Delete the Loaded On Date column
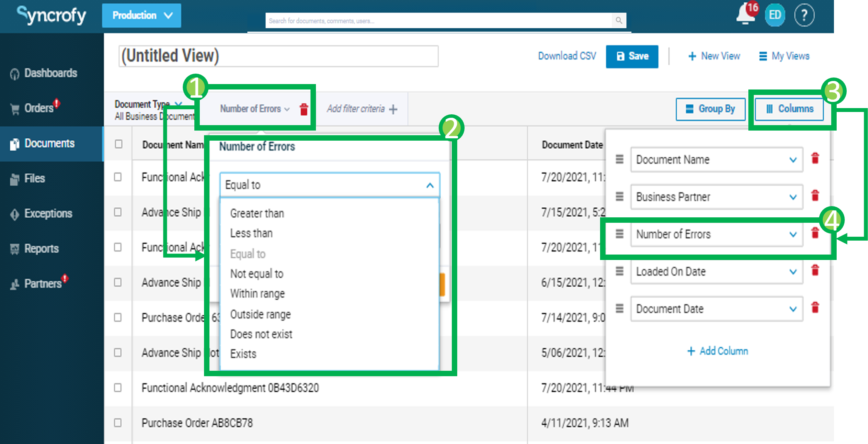 (x=815, y=270)
